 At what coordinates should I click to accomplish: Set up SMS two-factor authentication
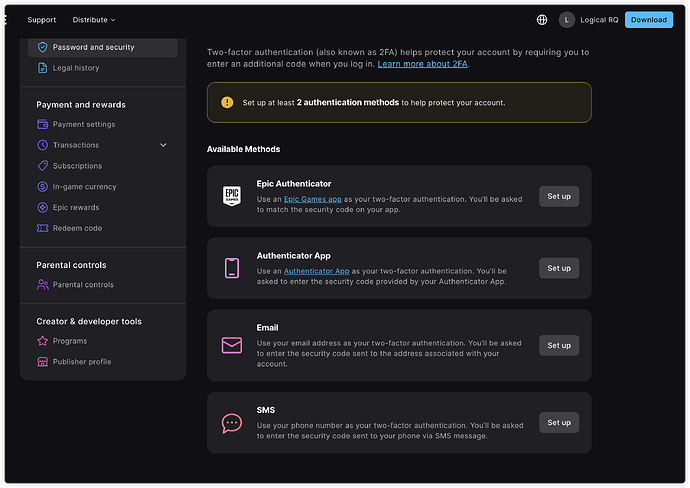click(559, 422)
